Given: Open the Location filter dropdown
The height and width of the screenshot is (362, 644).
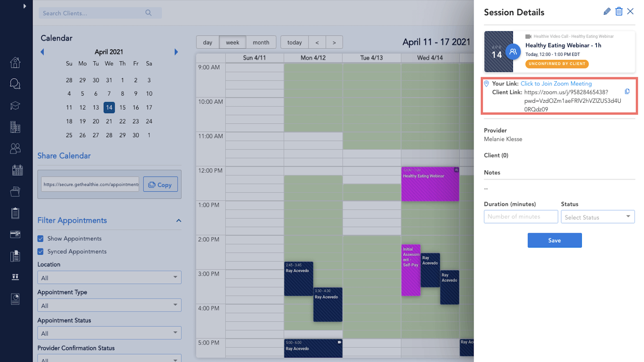Looking at the screenshot, I should [109, 278].
